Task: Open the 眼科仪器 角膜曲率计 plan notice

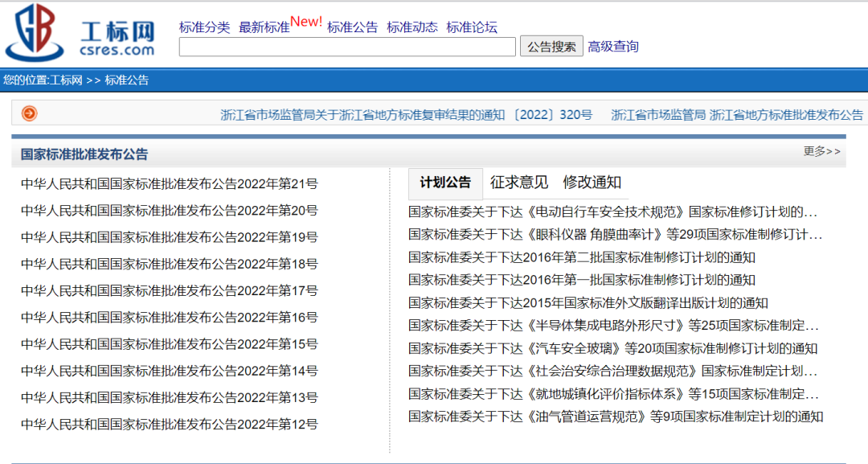Action: point(616,235)
